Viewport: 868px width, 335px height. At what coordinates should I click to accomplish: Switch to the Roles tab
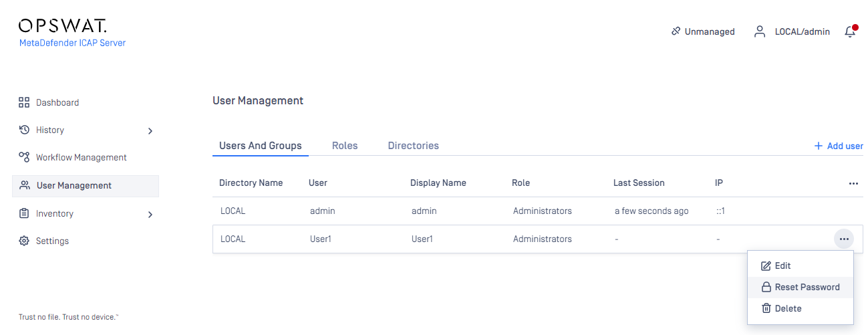click(345, 145)
